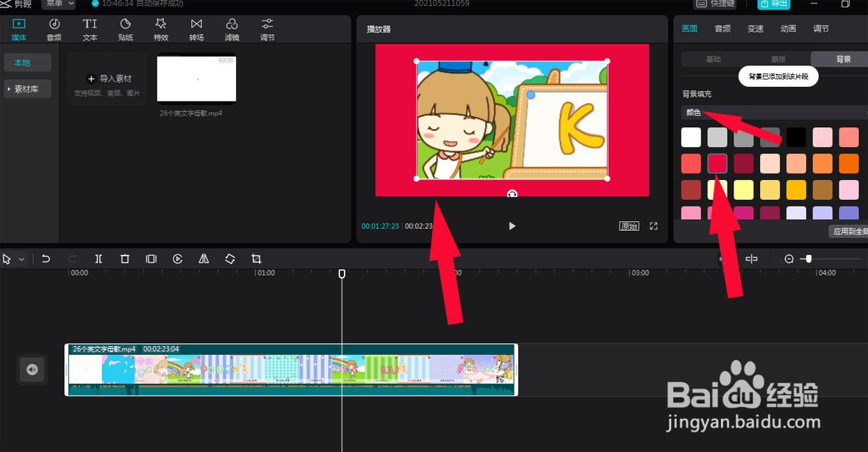
Task: Click the 03:00 mark on timeline ruler
Action: (x=639, y=273)
